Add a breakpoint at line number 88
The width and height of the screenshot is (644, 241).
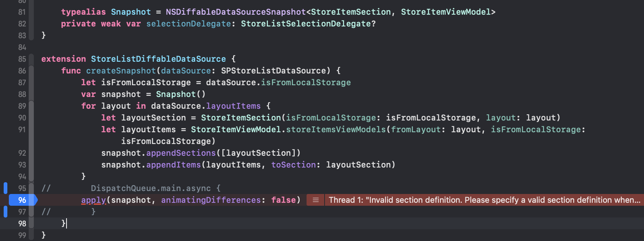click(22, 94)
